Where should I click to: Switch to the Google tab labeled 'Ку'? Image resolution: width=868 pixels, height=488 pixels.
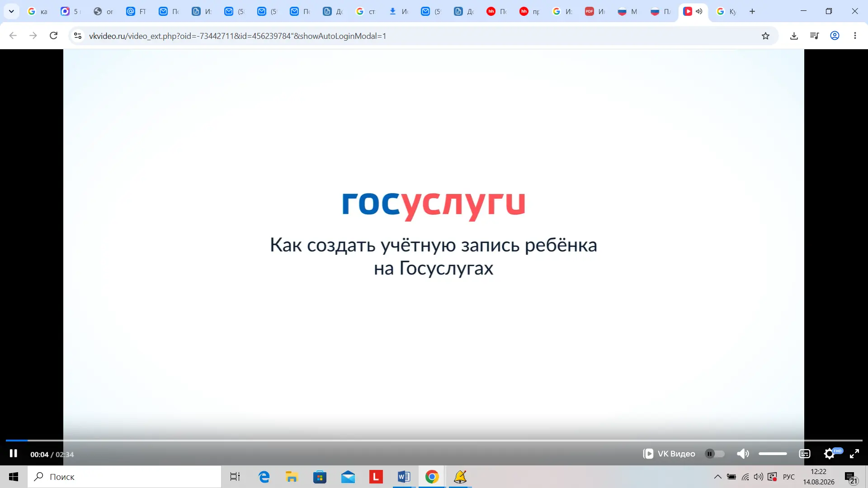point(726,11)
